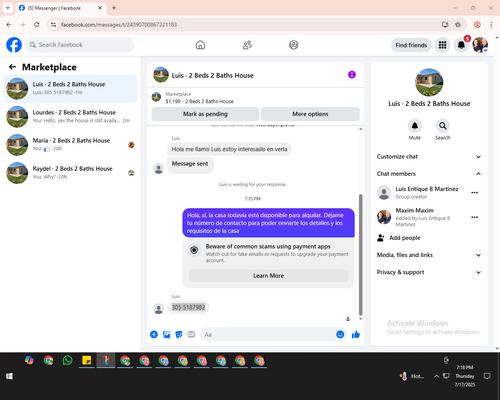Click the '$1,199 · 2 Beds 2 Baths House' listing text
The image size is (500, 400).
coord(200,101)
